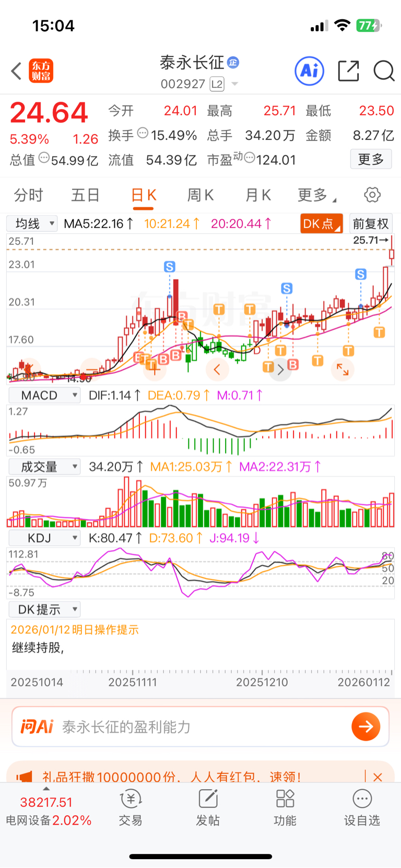401x868 pixels.
Task: Tap the megaphone announcement icon
Action: click(25, 777)
